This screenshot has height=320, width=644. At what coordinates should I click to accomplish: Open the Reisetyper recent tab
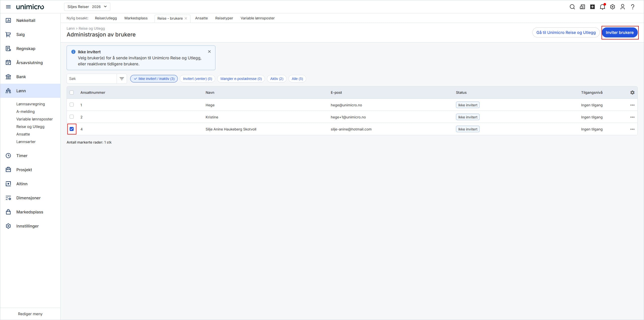[224, 18]
